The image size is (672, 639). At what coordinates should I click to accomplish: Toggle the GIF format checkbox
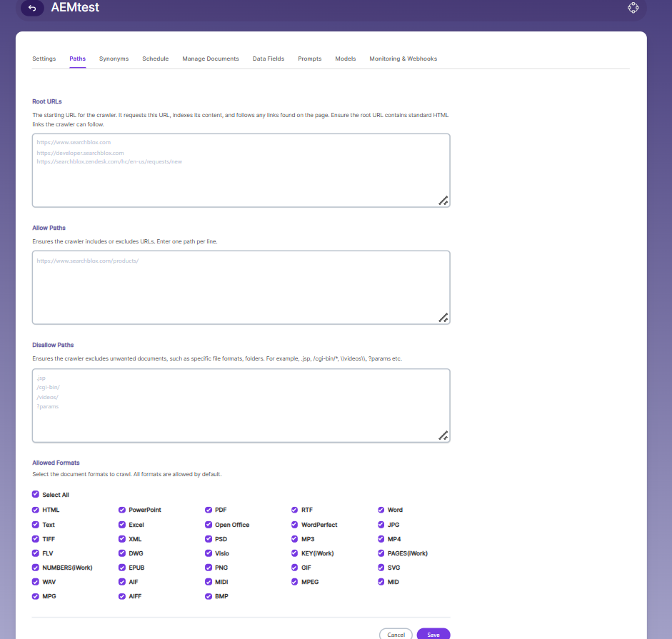[294, 568]
